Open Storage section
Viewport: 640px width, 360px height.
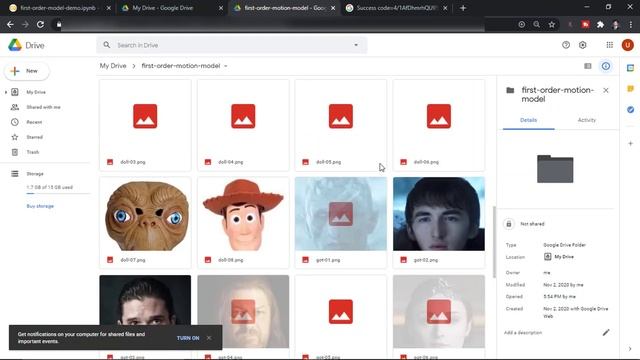(x=35, y=173)
